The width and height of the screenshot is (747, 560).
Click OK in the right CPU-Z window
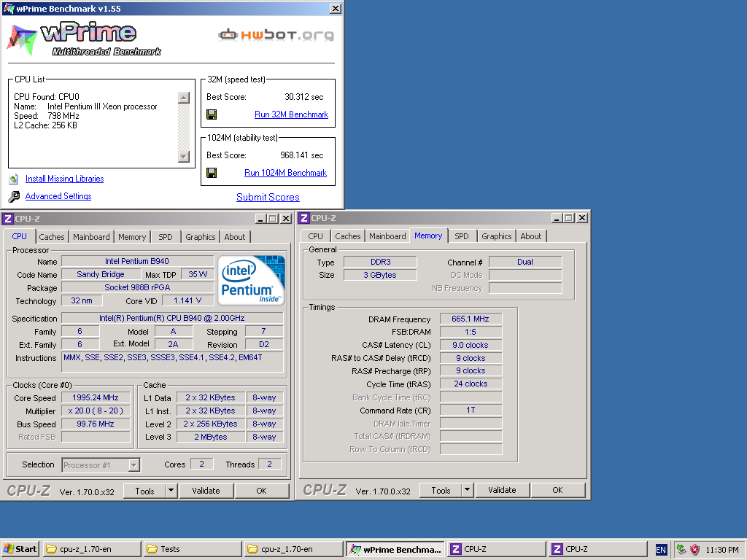tap(557, 489)
